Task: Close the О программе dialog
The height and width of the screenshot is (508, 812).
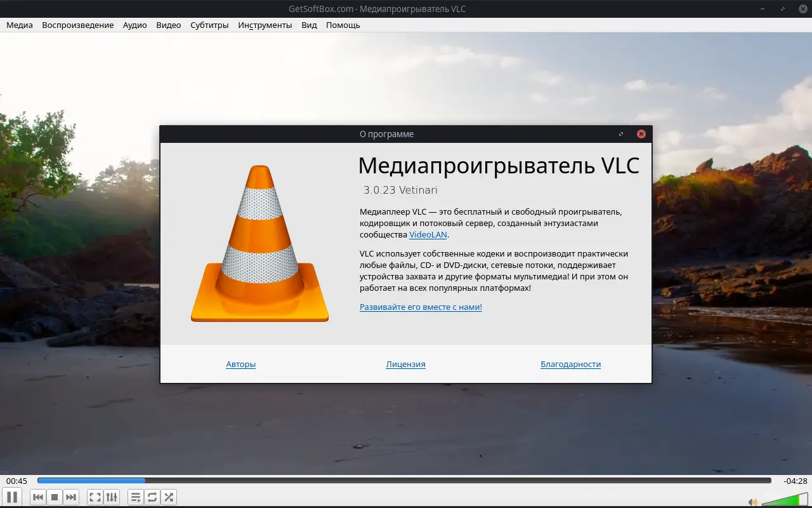Action: pyautogui.click(x=641, y=134)
